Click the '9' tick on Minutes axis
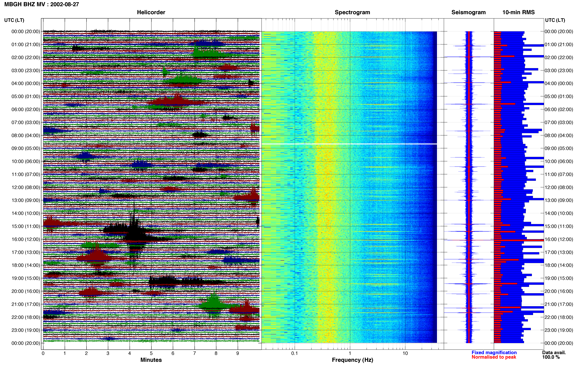 (238, 353)
